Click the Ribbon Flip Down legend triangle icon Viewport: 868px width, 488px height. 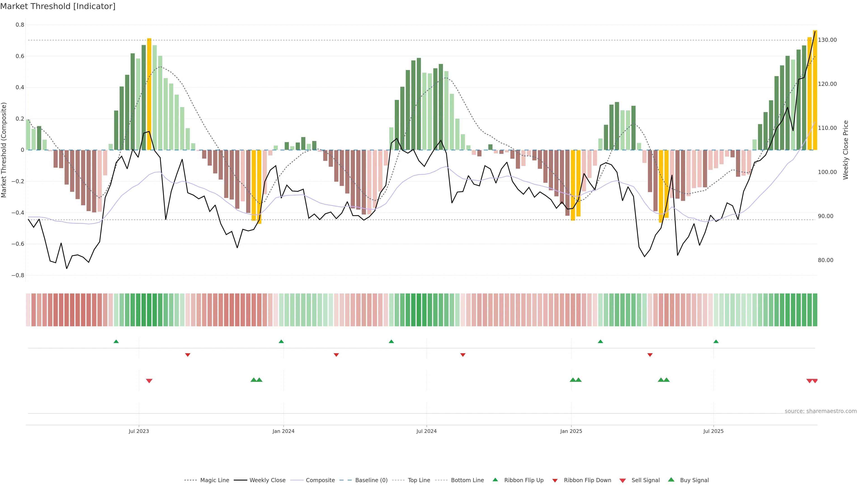(555, 480)
